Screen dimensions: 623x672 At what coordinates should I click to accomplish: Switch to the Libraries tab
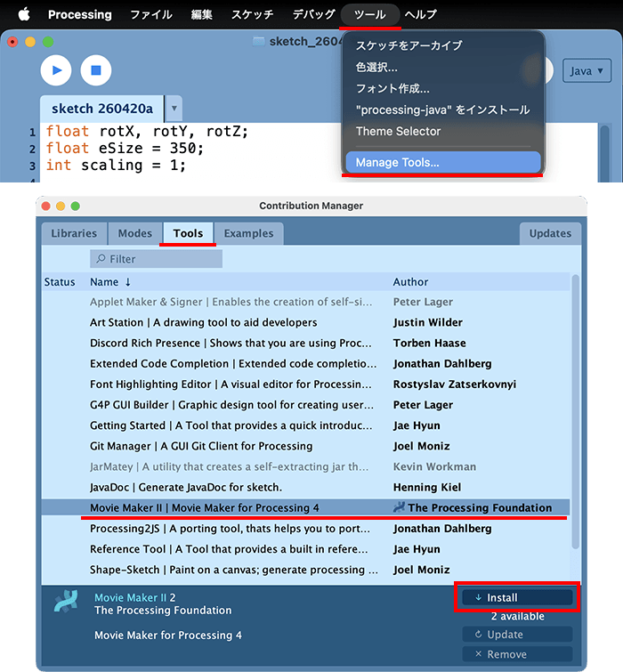(74, 233)
